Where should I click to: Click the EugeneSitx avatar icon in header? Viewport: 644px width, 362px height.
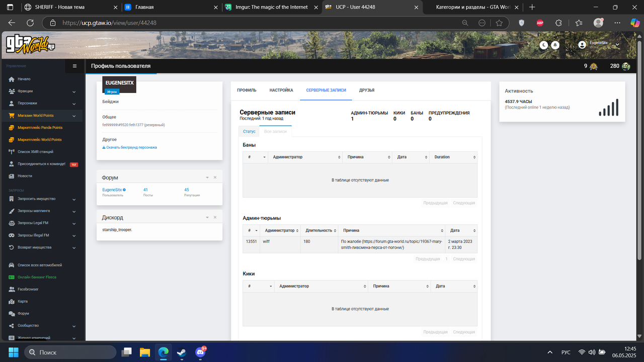pos(582,45)
